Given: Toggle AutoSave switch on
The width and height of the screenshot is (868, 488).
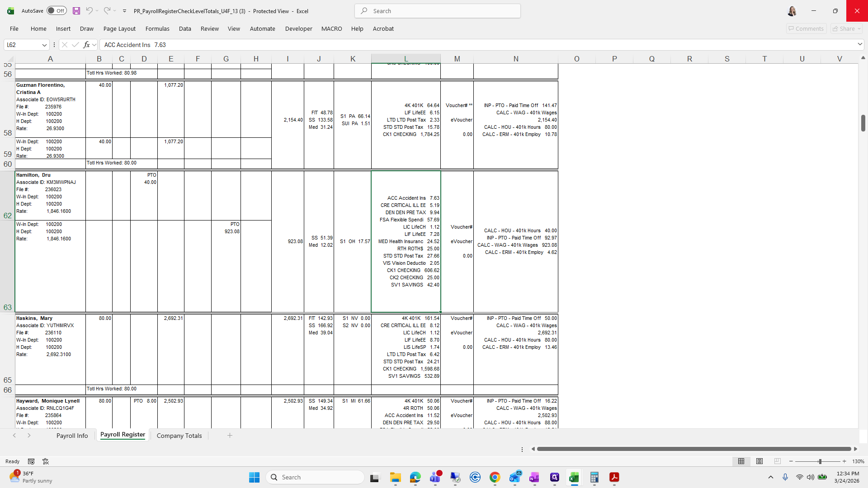Looking at the screenshot, I should pyautogui.click(x=57, y=11).
